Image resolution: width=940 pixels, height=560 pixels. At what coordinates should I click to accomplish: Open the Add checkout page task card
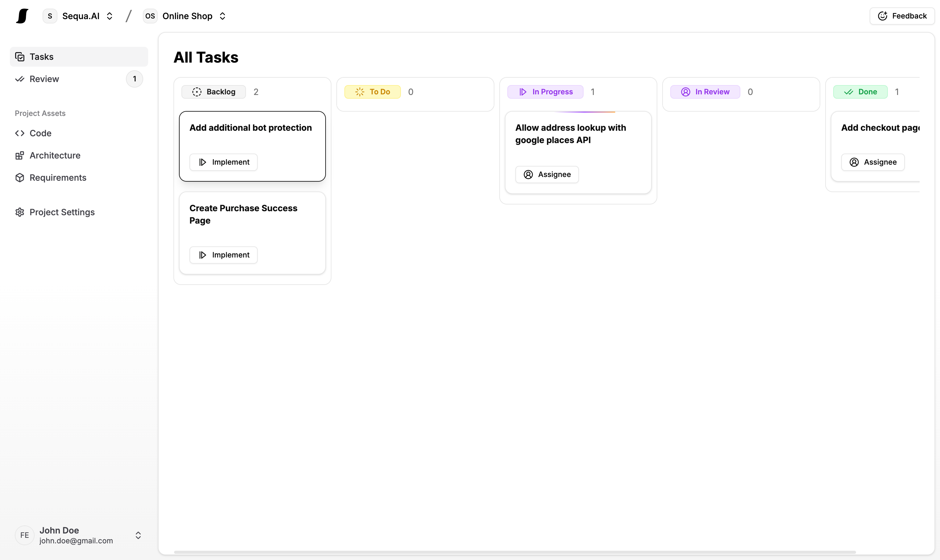pos(879,128)
